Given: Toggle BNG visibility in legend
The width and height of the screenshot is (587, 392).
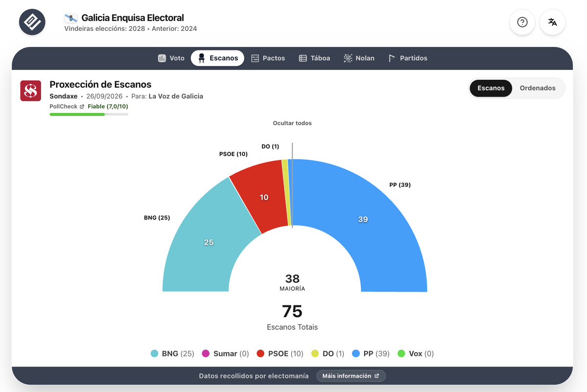Looking at the screenshot, I should pyautogui.click(x=172, y=353).
